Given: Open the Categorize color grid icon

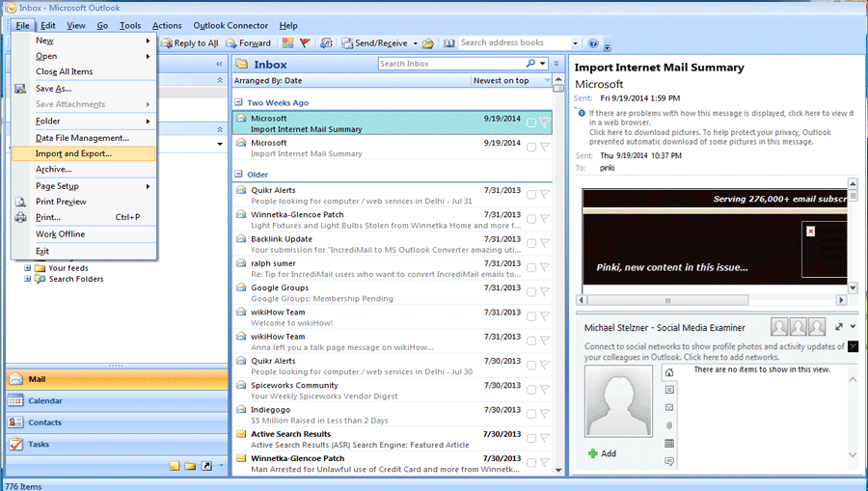Looking at the screenshot, I should click(287, 43).
